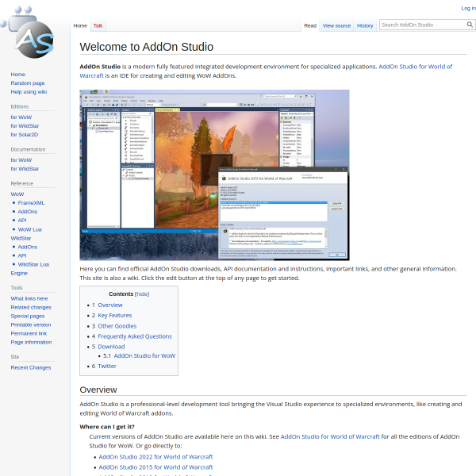Open AddOns under WoW reference
Image resolution: width=476 pixels, height=476 pixels.
(28, 212)
